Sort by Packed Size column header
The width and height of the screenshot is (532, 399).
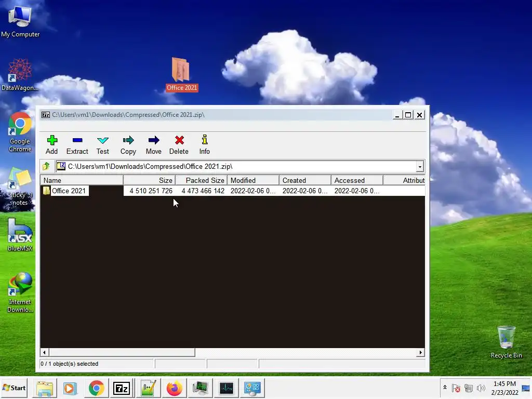pos(201,180)
